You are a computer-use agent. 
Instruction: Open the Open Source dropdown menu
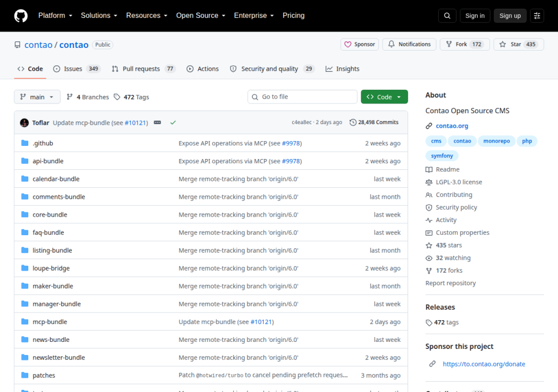[201, 16]
